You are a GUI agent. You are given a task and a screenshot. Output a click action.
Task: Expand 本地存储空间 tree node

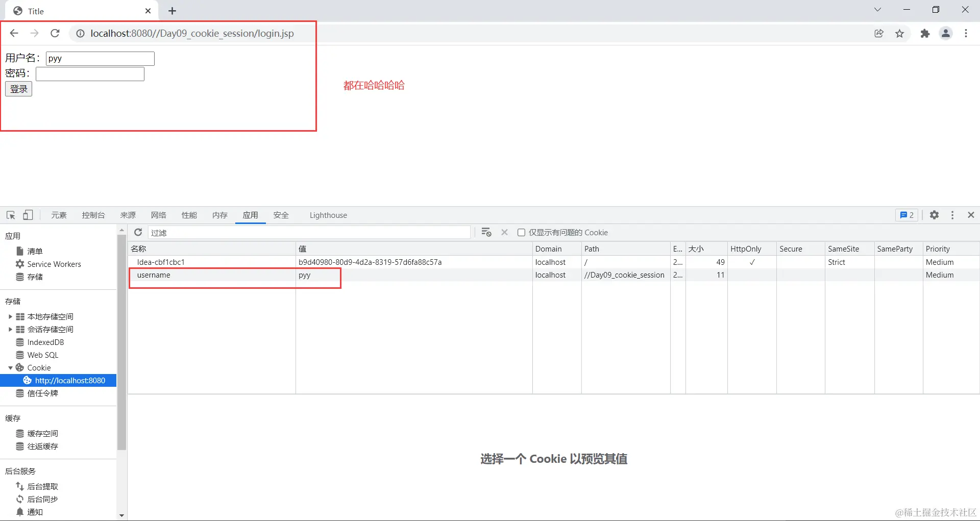pos(10,316)
